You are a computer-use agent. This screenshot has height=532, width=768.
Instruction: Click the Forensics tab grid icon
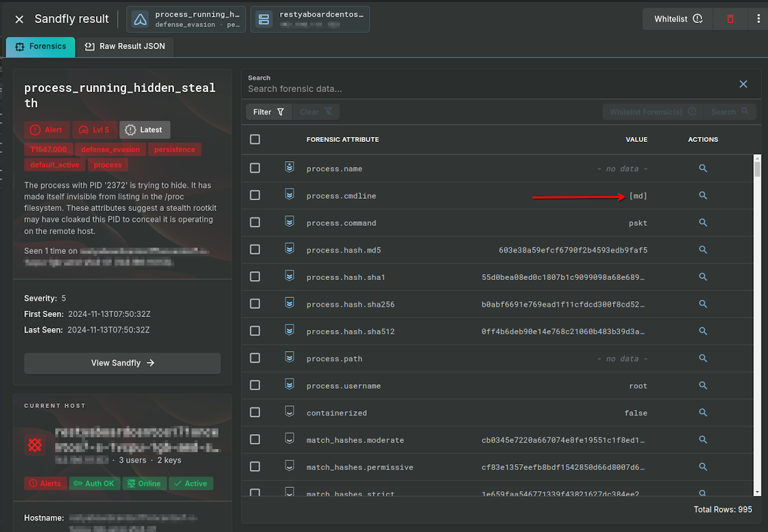click(x=18, y=46)
